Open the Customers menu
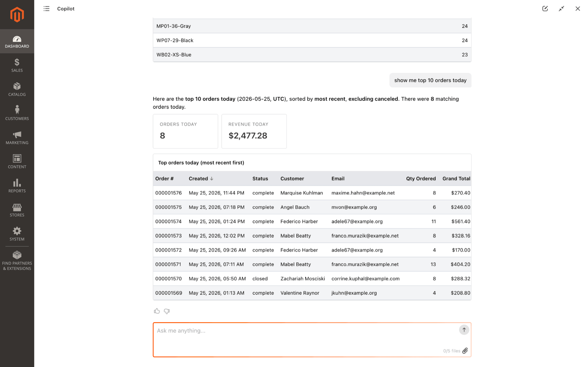 coord(17,113)
